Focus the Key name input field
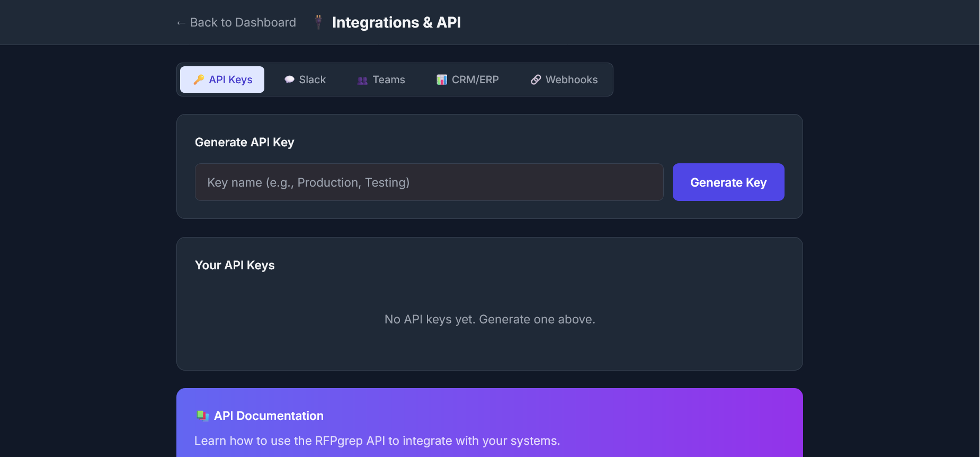This screenshot has width=980, height=457. pyautogui.click(x=429, y=182)
